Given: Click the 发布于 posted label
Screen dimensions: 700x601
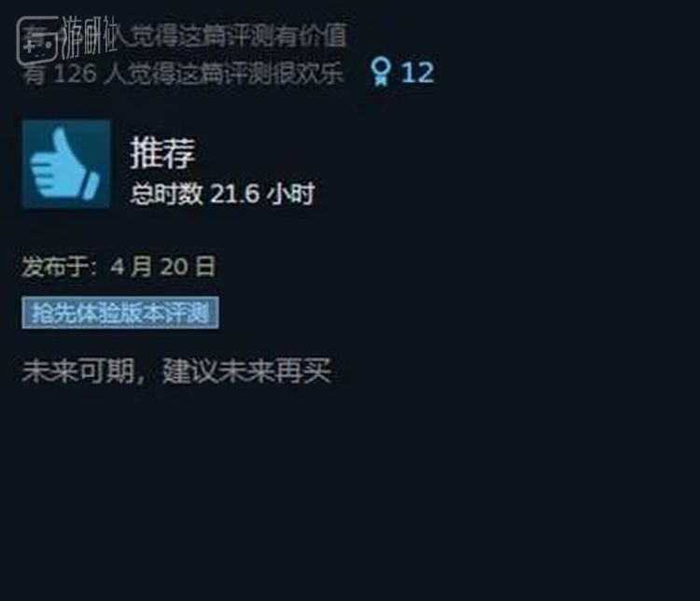Looking at the screenshot, I should 60,267.
